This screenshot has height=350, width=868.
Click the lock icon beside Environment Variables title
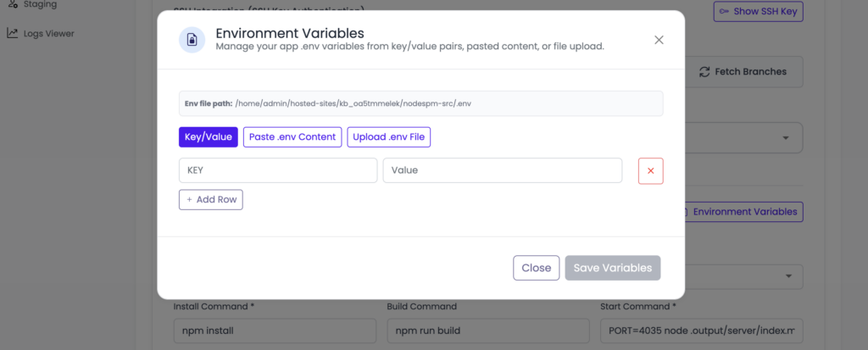(x=192, y=40)
